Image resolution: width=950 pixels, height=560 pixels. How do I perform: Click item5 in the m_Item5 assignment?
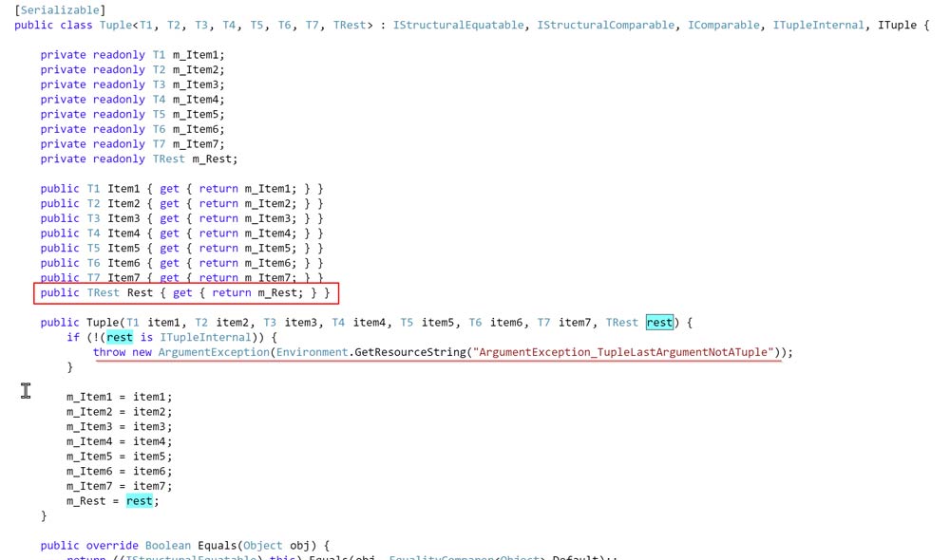click(150, 457)
